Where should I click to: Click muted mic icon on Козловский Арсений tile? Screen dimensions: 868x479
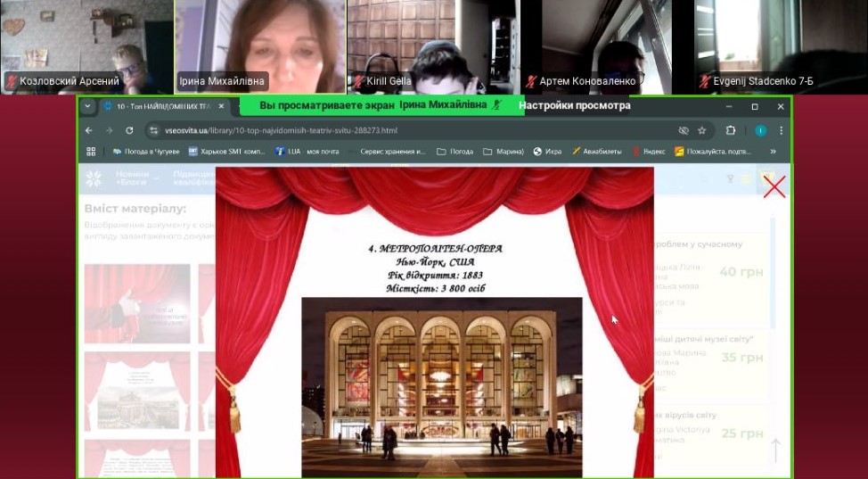tap(11, 81)
